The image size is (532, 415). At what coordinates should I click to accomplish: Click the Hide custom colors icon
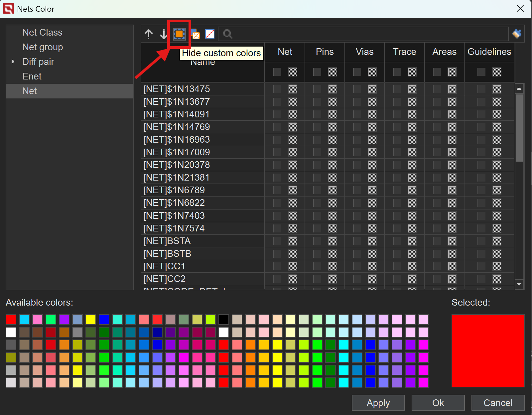click(x=179, y=34)
